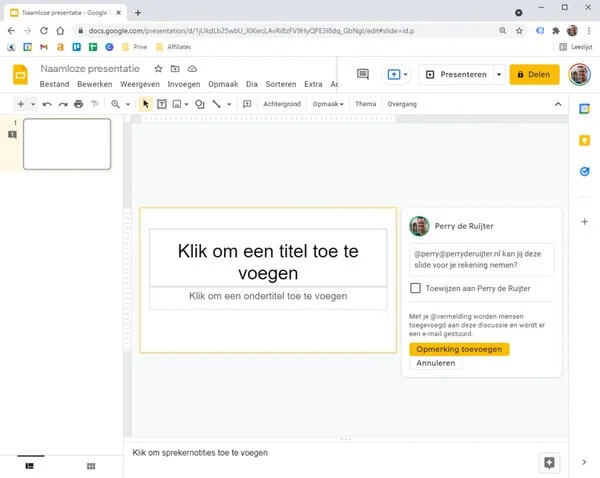Screen dimensions: 600x478
Task: Click the title placeholder on the slide
Action: tap(268, 258)
